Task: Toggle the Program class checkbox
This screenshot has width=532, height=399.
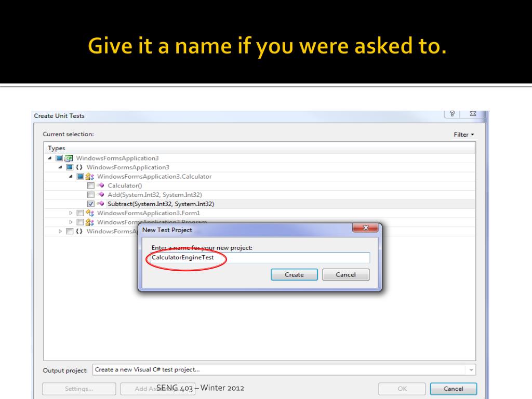Action: tap(80, 222)
